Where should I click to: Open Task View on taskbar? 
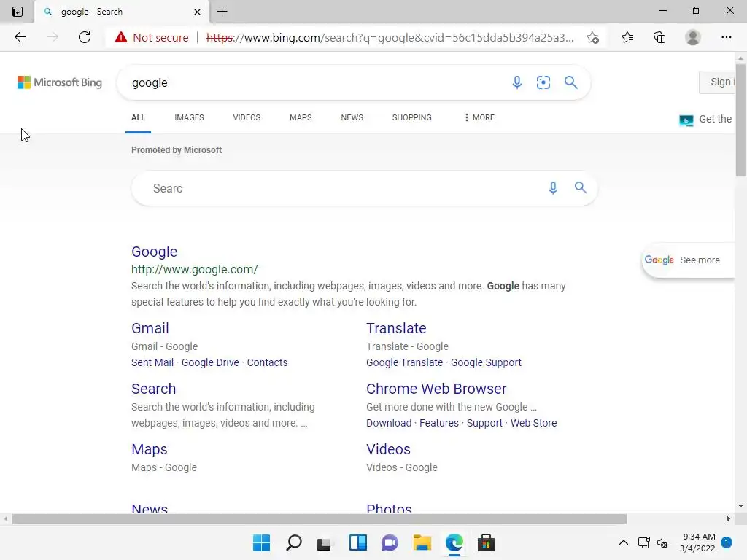[x=324, y=543]
